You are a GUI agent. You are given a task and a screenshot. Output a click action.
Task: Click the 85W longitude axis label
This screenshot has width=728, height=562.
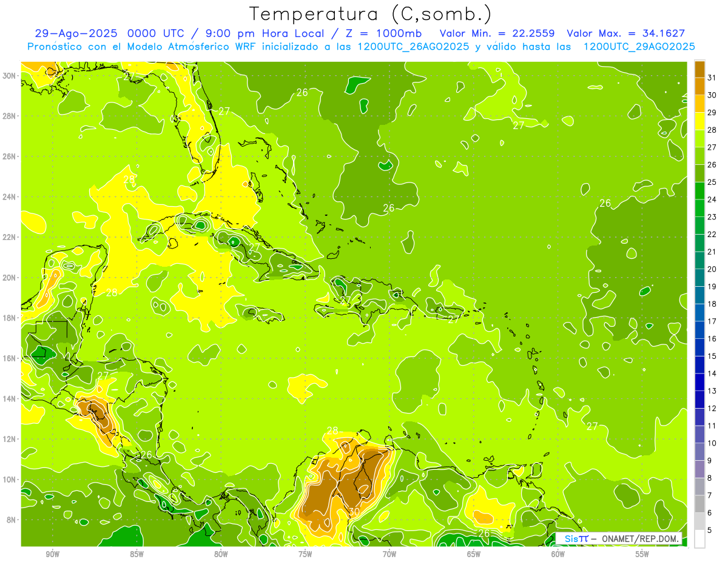(137, 554)
